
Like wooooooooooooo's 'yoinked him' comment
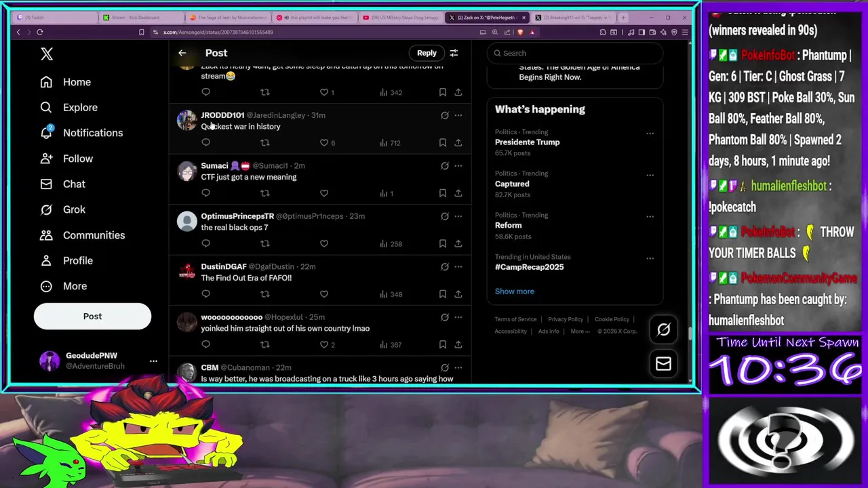pos(324,344)
